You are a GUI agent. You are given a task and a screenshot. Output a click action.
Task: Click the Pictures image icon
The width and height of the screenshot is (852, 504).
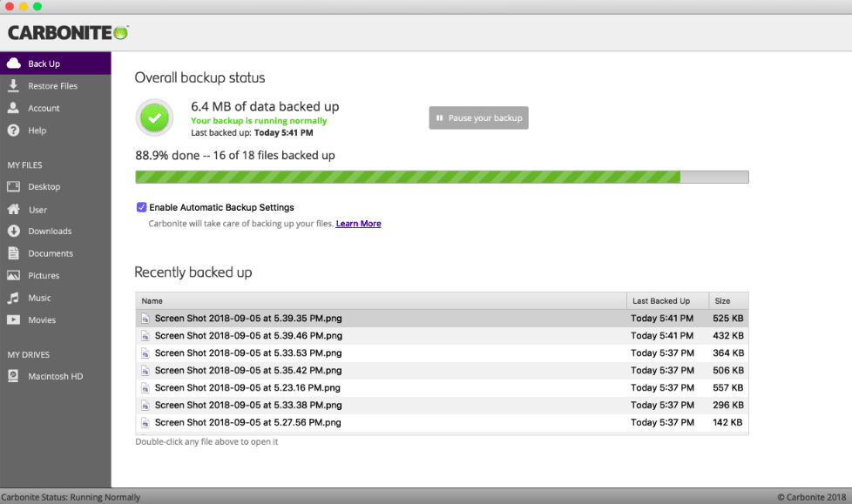click(14, 275)
